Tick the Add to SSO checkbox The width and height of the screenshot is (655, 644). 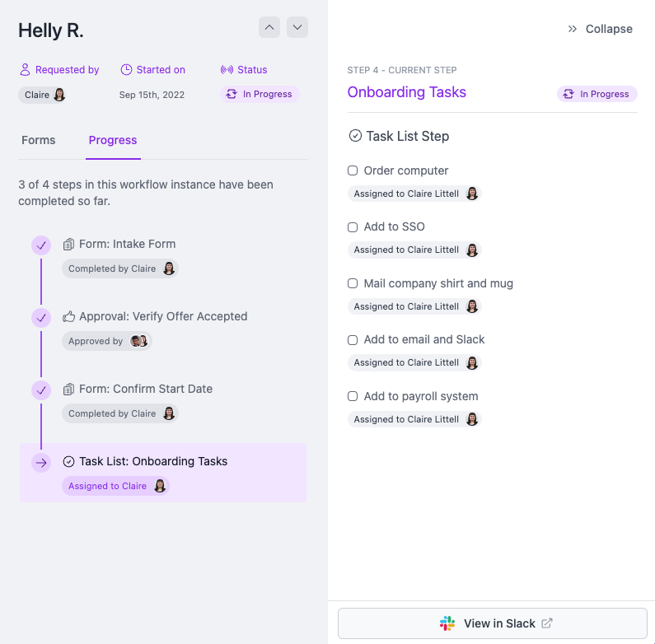point(353,227)
